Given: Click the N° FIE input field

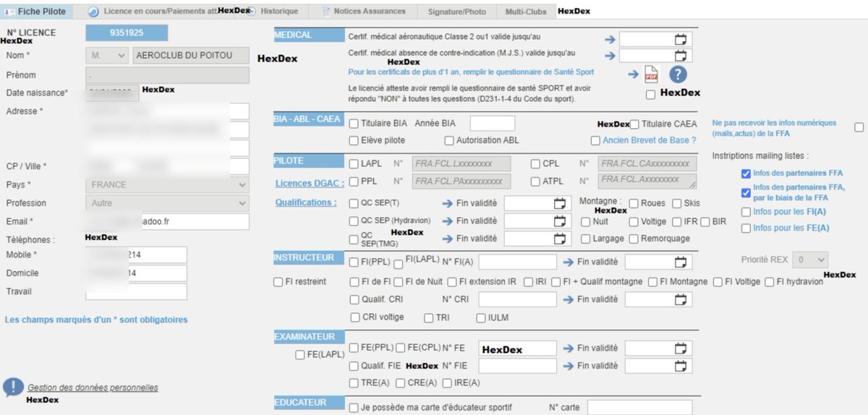Looking at the screenshot, I should [x=517, y=366].
